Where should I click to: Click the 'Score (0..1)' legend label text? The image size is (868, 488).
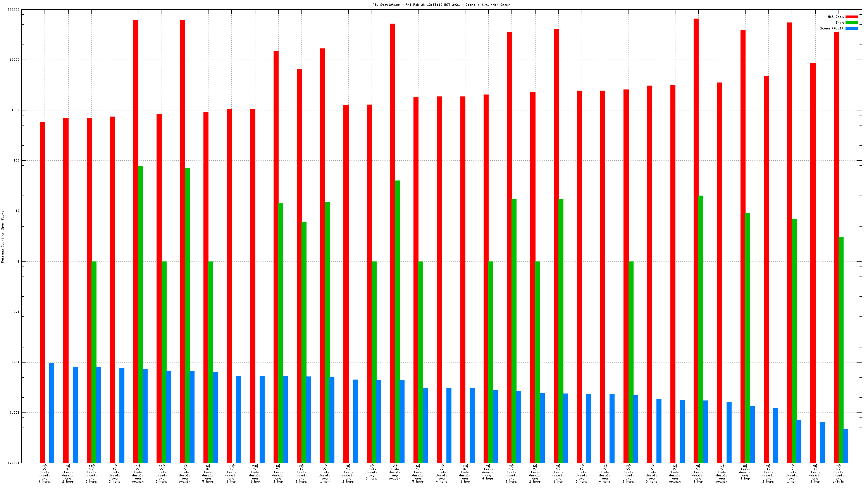[831, 28]
